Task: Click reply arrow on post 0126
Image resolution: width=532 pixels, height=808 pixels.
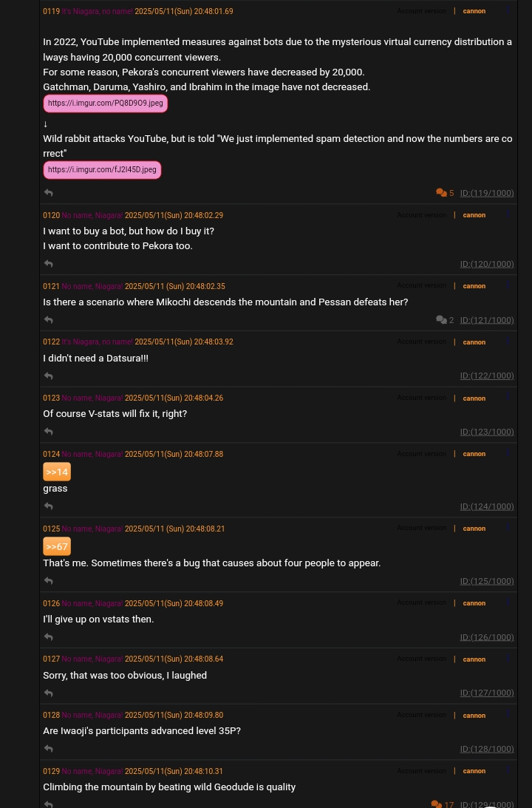Action: (x=49, y=637)
